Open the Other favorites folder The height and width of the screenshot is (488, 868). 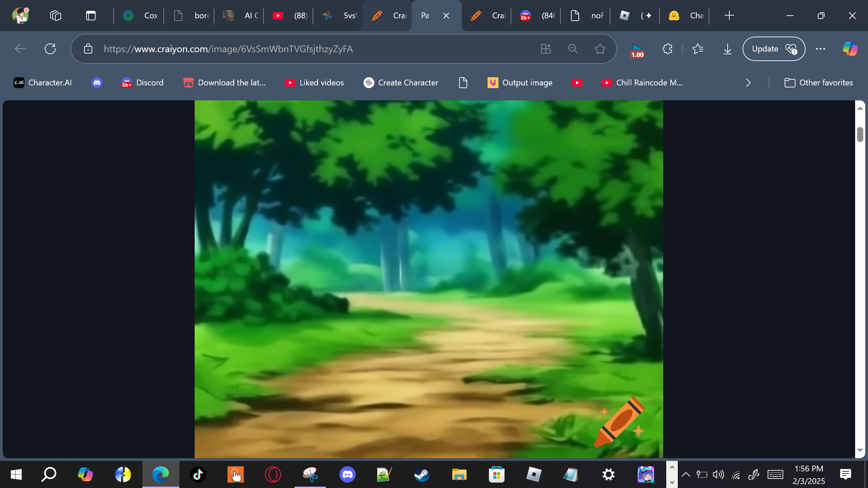[x=818, y=83]
